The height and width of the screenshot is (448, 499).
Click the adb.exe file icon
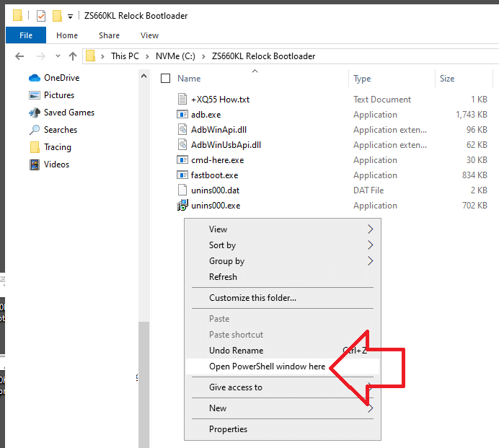[x=182, y=115]
